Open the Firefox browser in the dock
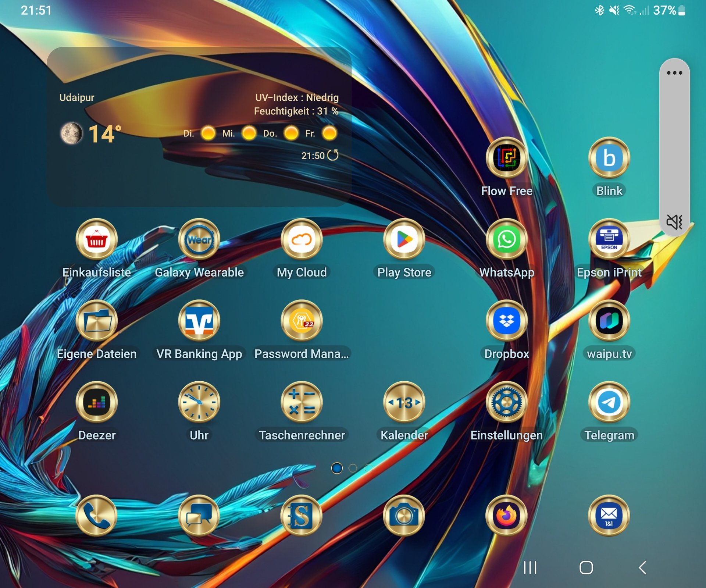 [x=506, y=516]
